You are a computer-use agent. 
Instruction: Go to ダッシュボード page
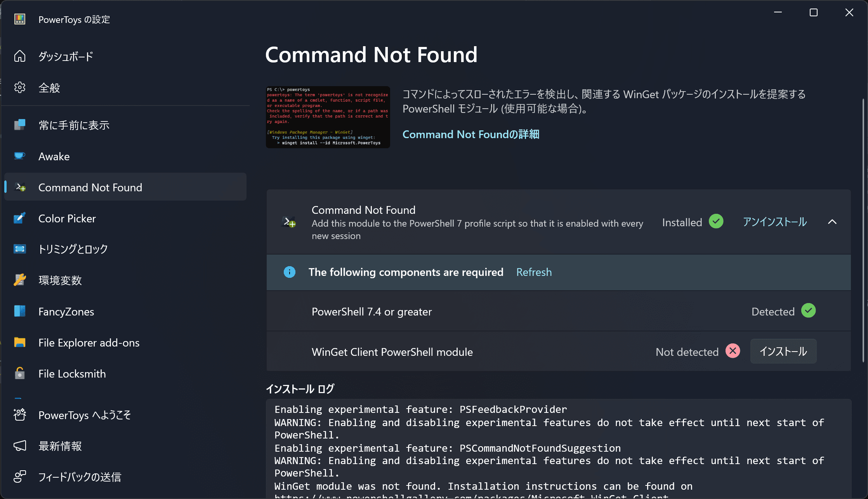(125, 56)
